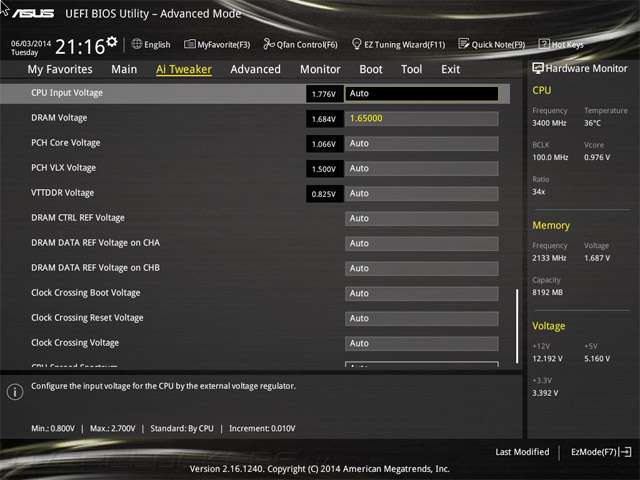
Task: Switch to My Favorites tab
Action: [60, 69]
